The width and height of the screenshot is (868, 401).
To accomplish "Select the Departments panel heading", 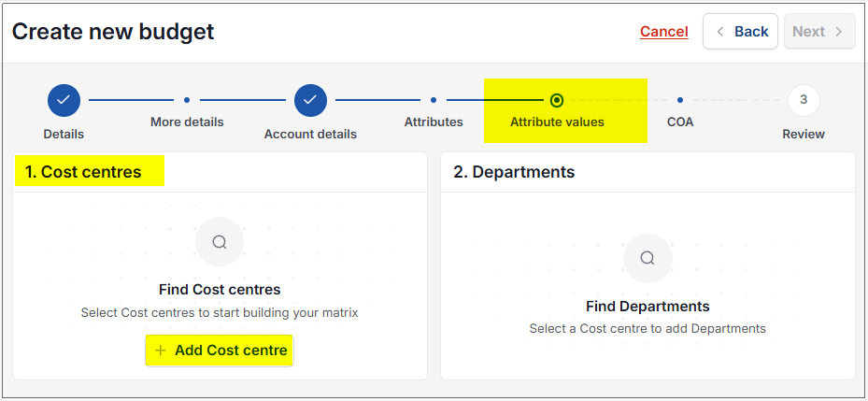I will (514, 172).
